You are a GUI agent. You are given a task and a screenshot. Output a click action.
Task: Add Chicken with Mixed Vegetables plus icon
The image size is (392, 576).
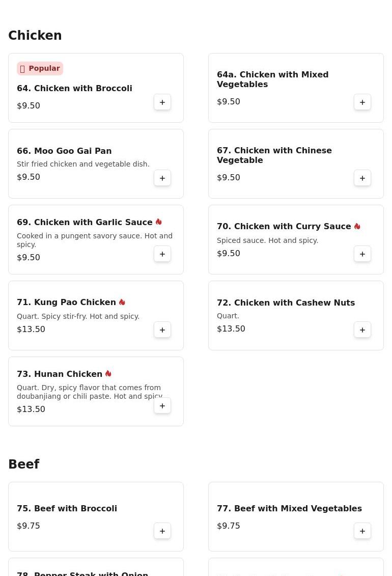362,102
